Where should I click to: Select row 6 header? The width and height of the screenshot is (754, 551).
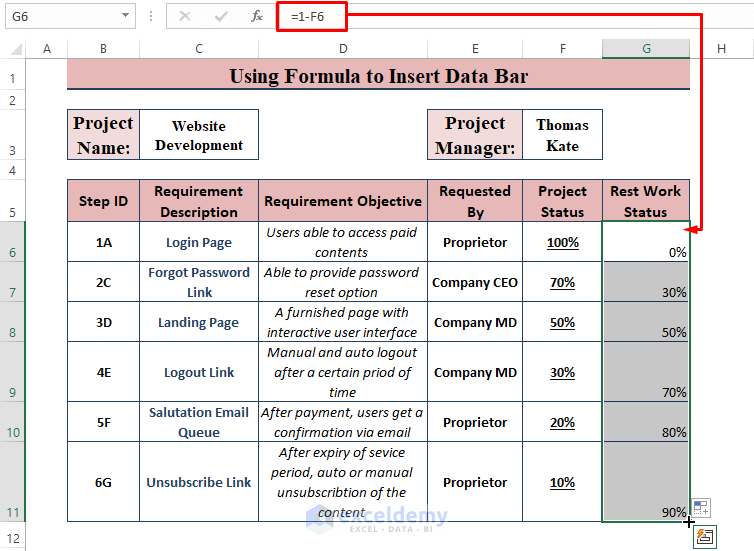click(x=13, y=242)
